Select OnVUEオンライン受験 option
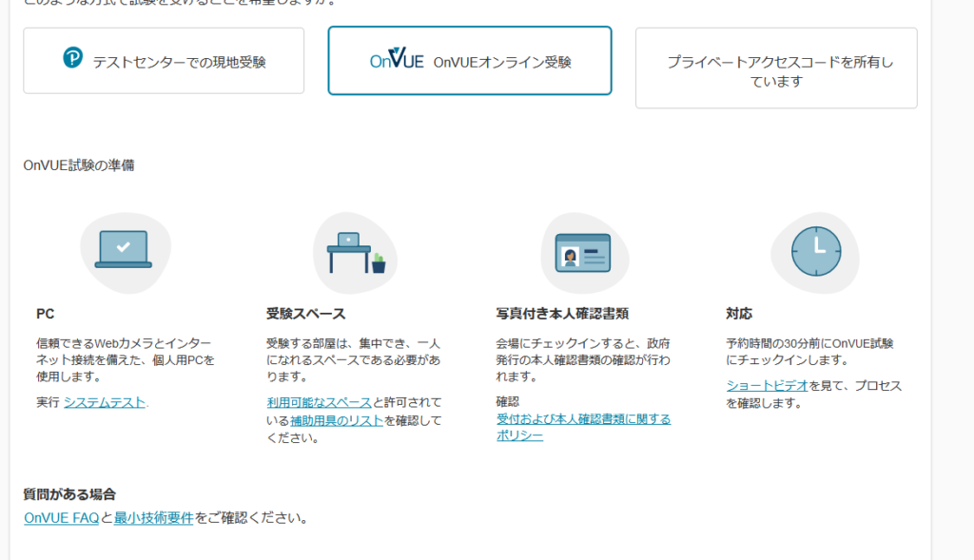 pos(469,61)
